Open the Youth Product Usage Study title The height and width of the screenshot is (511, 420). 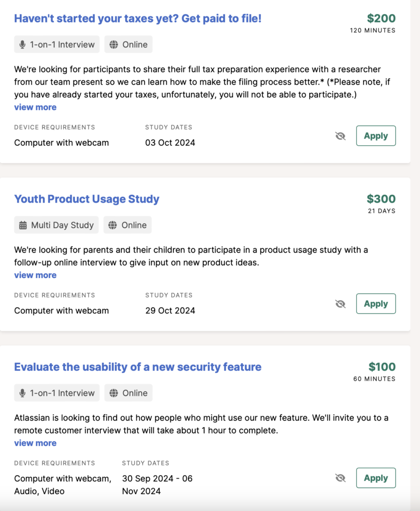pos(87,199)
